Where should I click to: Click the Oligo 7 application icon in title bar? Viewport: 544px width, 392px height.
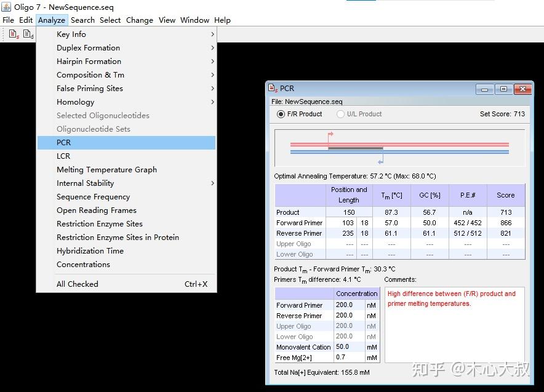6,7
